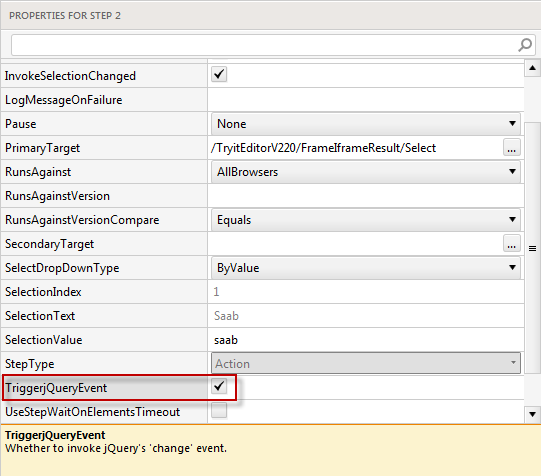Image resolution: width=541 pixels, height=476 pixels.
Task: Enable the UseStepWaitOnElementsTimeout checkbox
Action: pyautogui.click(x=219, y=410)
